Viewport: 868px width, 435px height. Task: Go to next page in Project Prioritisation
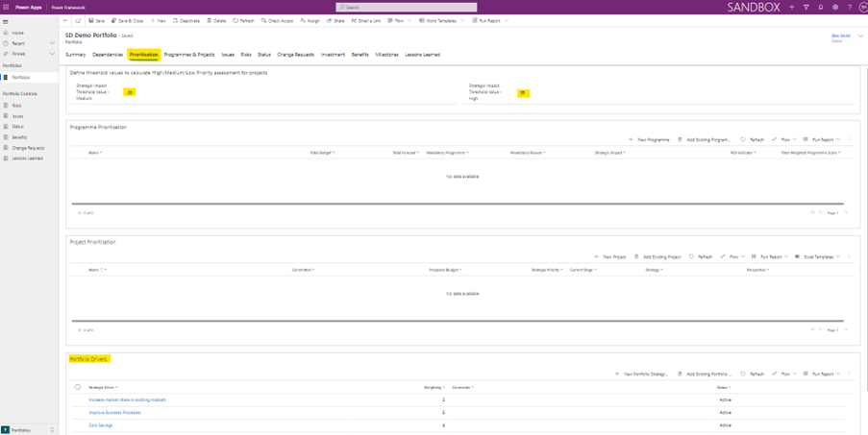click(x=845, y=329)
